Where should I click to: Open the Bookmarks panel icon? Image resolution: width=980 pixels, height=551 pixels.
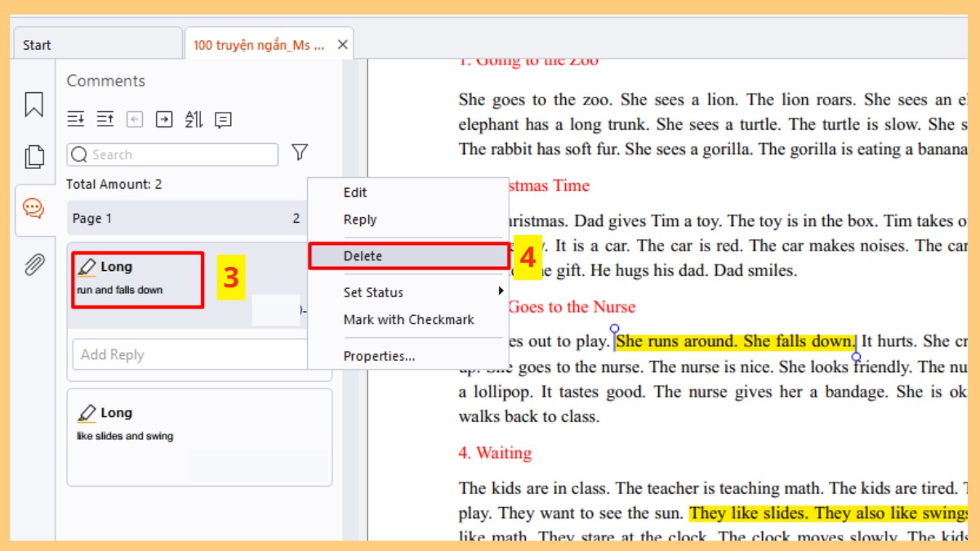coord(33,104)
